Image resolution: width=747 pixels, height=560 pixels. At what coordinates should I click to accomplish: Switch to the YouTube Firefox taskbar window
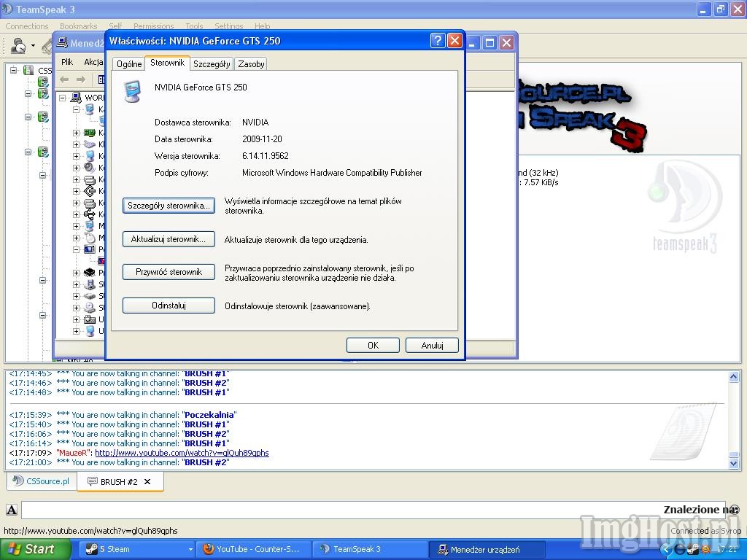click(x=254, y=549)
